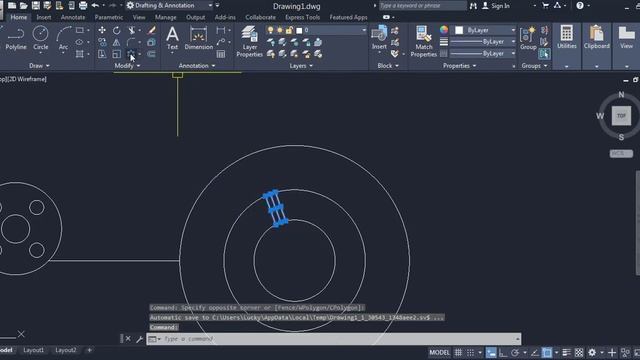Undo last action with the Undo arrow
This screenshot has width=640, height=360.
96,6
